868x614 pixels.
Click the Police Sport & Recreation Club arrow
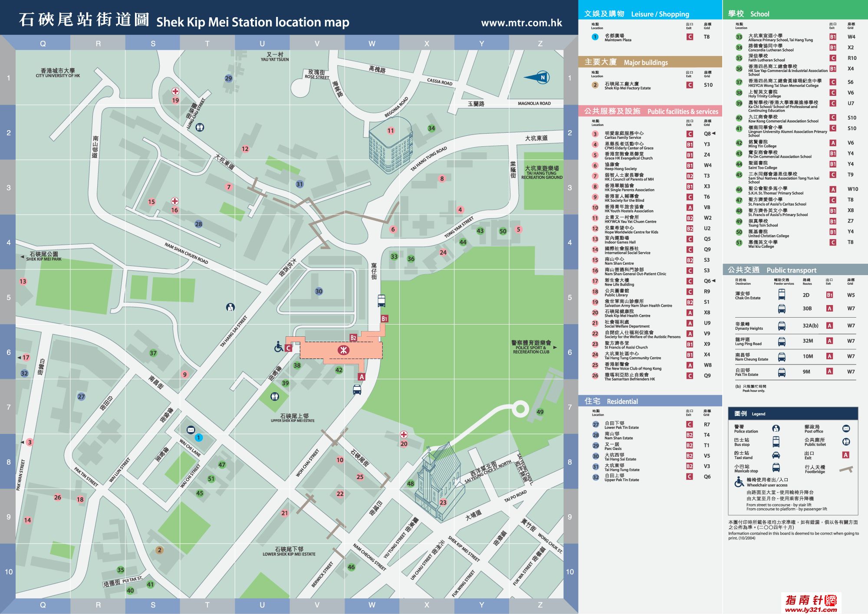(555, 348)
